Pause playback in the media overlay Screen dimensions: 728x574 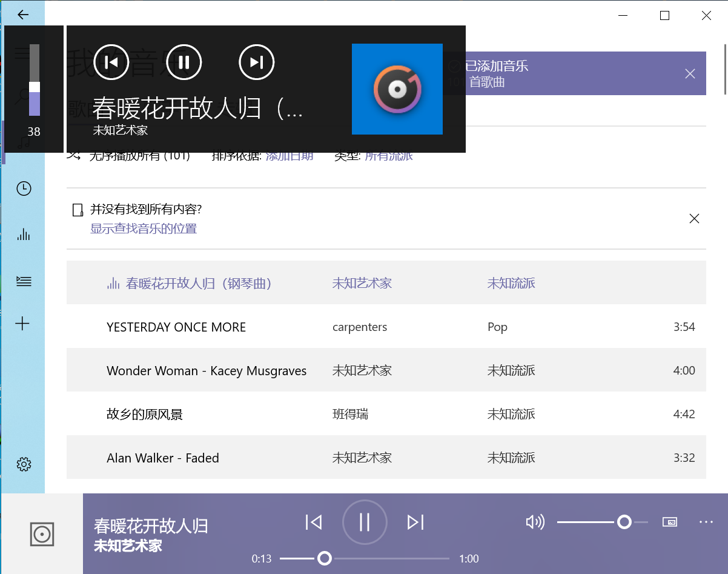(184, 62)
